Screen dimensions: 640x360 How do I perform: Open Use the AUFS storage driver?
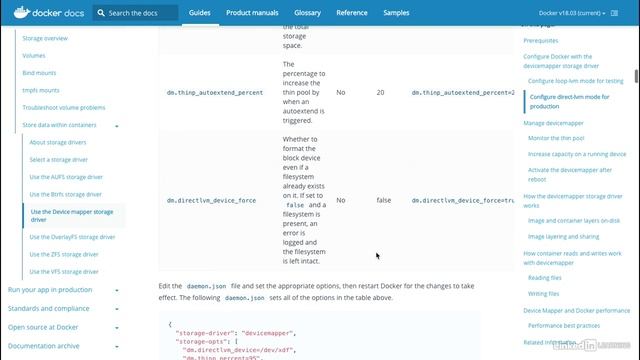(x=66, y=177)
